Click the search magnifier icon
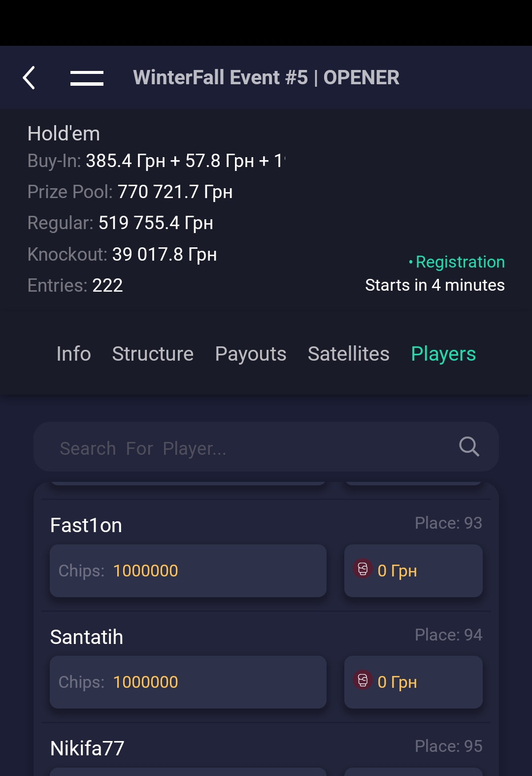The image size is (532, 776). [469, 447]
